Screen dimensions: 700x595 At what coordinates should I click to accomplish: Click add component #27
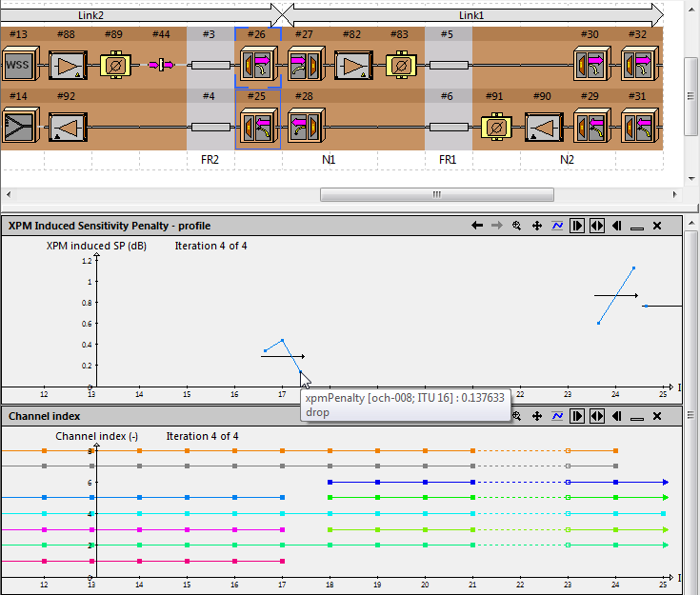(306, 65)
